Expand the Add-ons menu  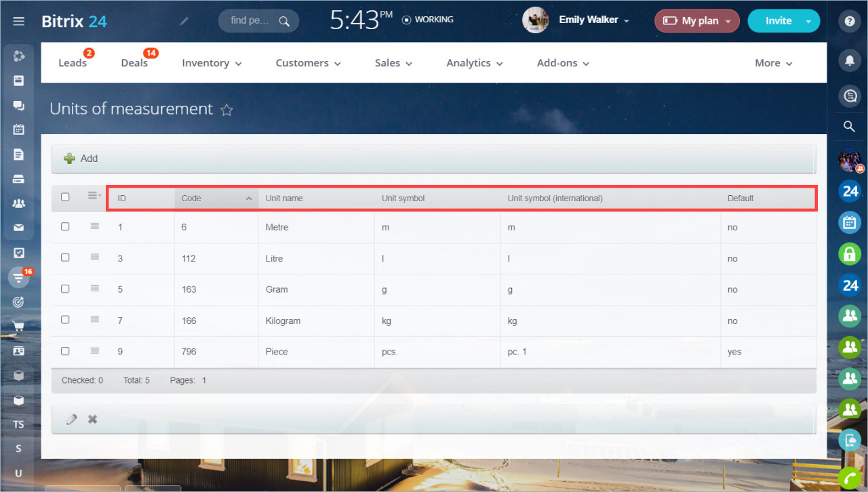563,63
